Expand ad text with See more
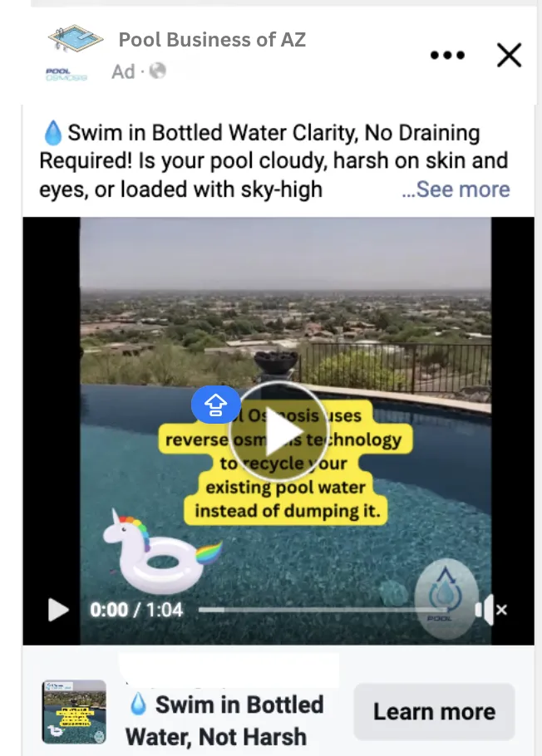This screenshot has height=756, width=542. pyautogui.click(x=456, y=189)
